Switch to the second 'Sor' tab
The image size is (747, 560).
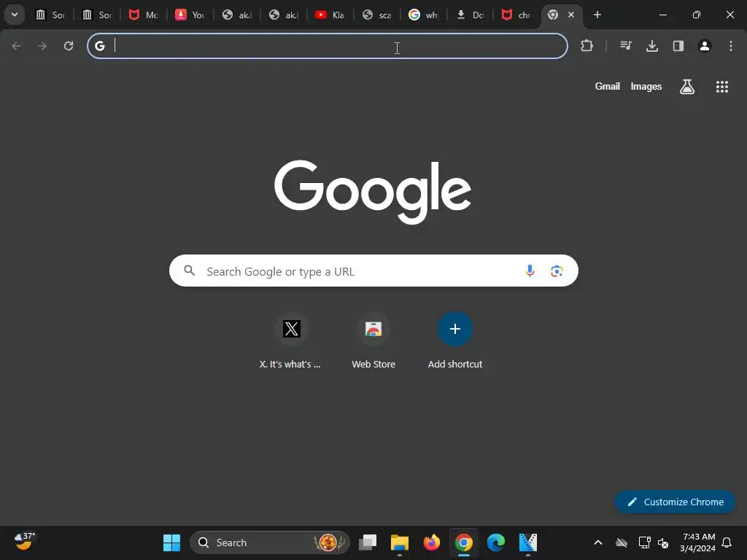point(97,15)
